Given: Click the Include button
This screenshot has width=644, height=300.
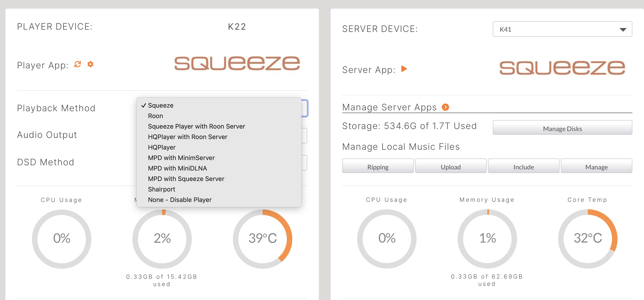Looking at the screenshot, I should coord(523,167).
